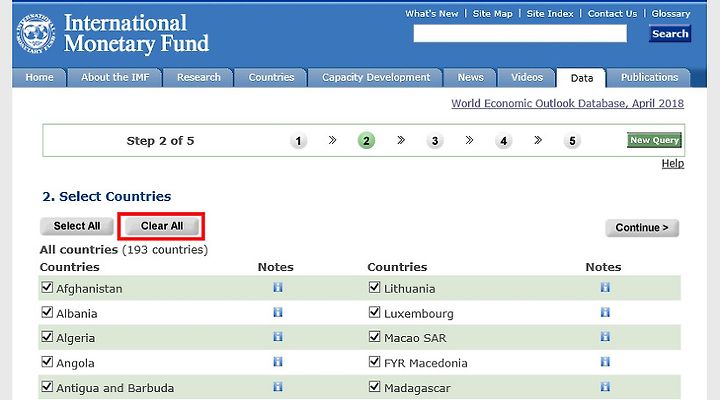This screenshot has width=720, height=400.
Task: Open notes icon for Madagascar
Action: pyautogui.click(x=605, y=387)
